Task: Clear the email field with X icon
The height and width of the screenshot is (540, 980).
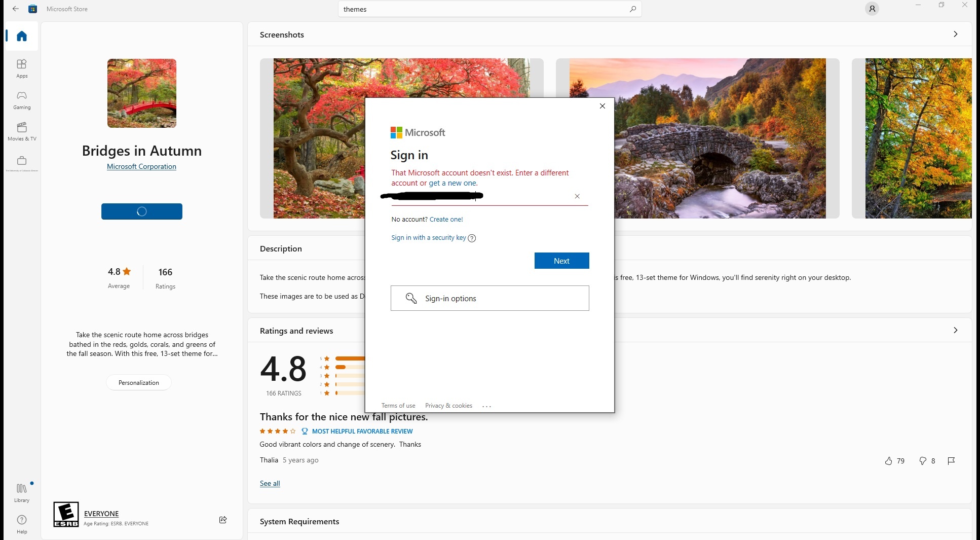Action: tap(577, 196)
